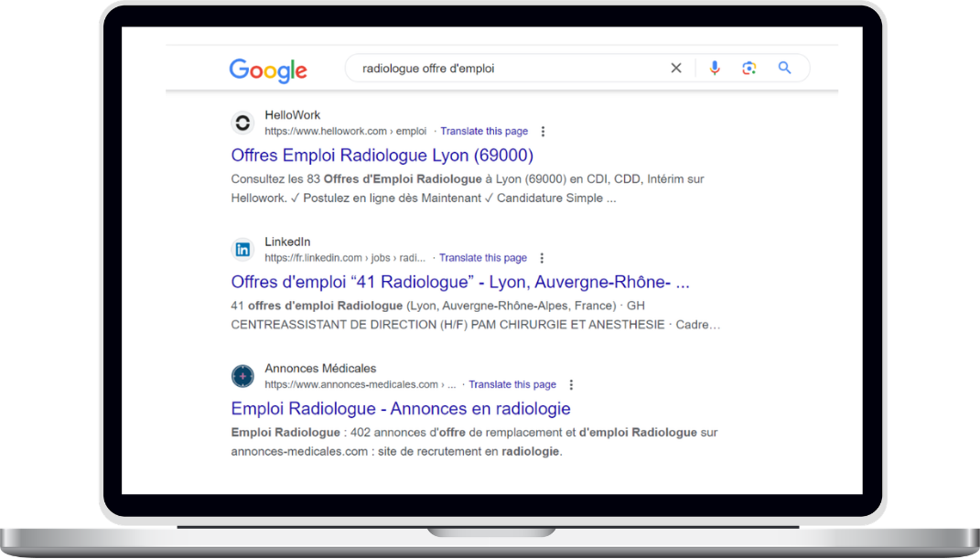980x559 pixels.
Task: Start voice search with microphone icon
Action: pyautogui.click(x=715, y=68)
